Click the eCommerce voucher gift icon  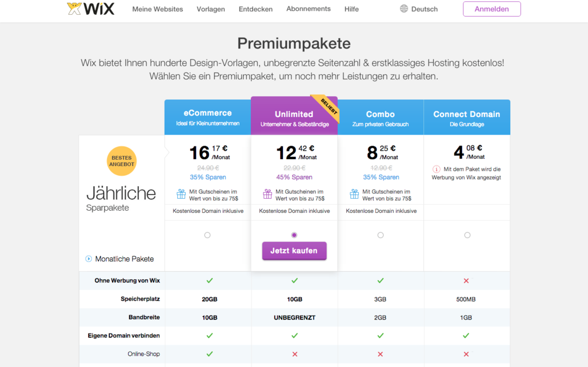(181, 194)
